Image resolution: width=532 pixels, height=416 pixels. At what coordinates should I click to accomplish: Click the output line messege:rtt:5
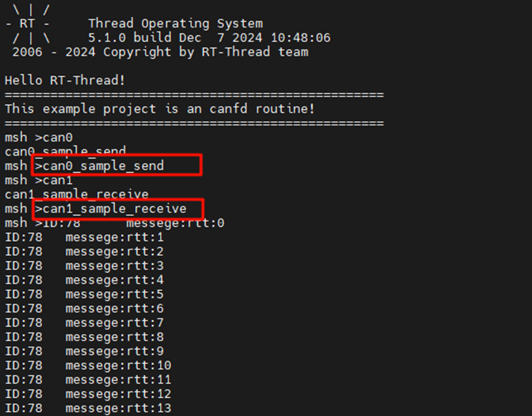click(x=84, y=294)
